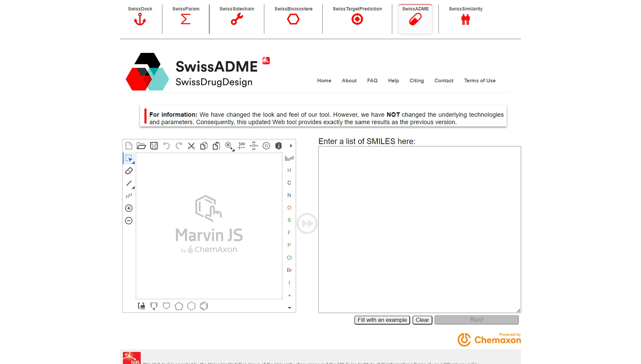Open a file with the folder icon
The height and width of the screenshot is (364, 641).
[141, 146]
